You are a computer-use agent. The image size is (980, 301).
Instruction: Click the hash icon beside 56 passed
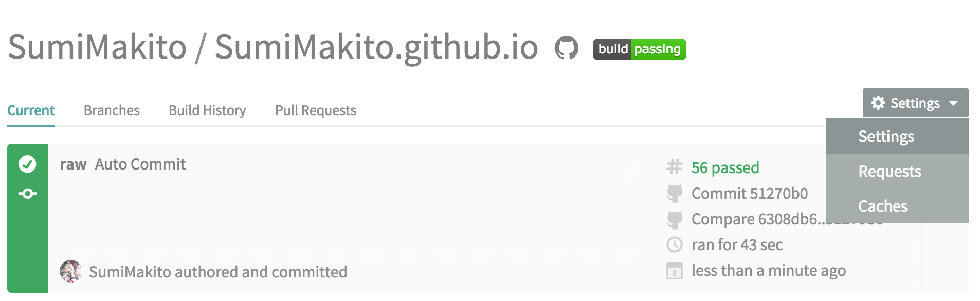click(674, 167)
